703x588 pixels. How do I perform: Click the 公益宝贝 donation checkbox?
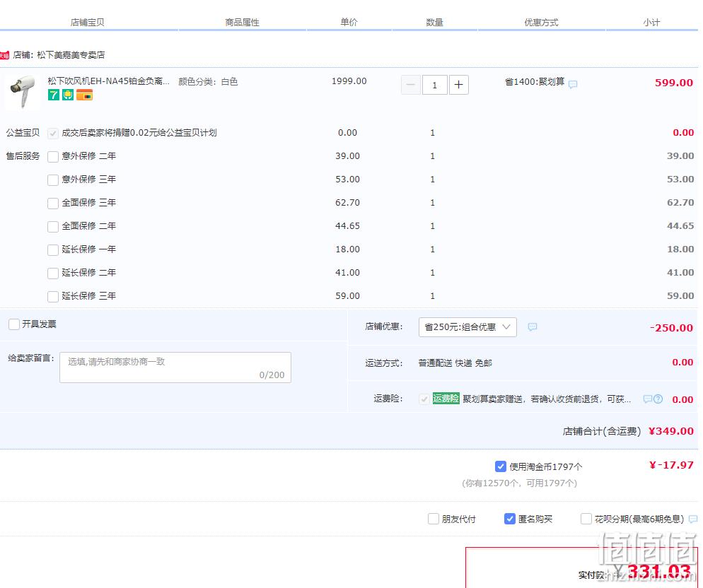tap(53, 133)
